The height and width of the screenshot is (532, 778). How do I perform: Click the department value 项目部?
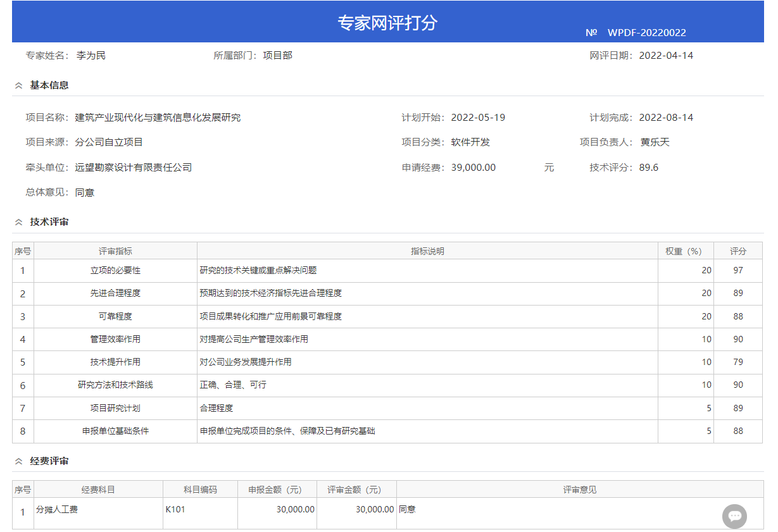click(278, 56)
